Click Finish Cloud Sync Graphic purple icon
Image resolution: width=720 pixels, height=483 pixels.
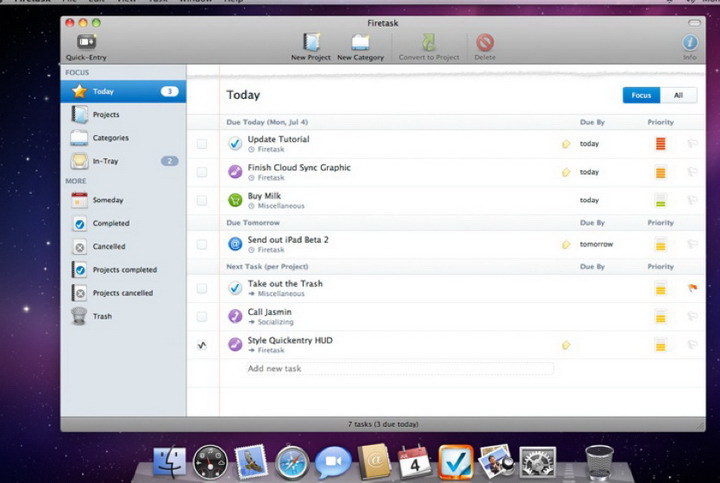coord(235,172)
